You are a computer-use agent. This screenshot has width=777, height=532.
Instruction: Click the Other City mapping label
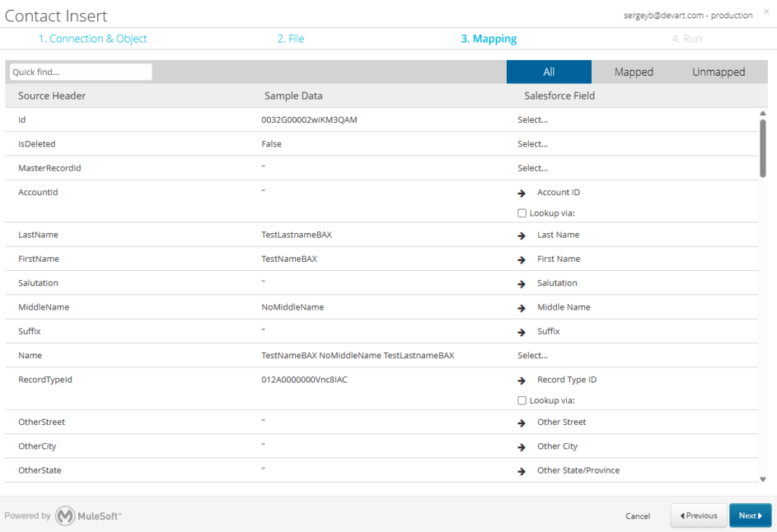(x=558, y=446)
